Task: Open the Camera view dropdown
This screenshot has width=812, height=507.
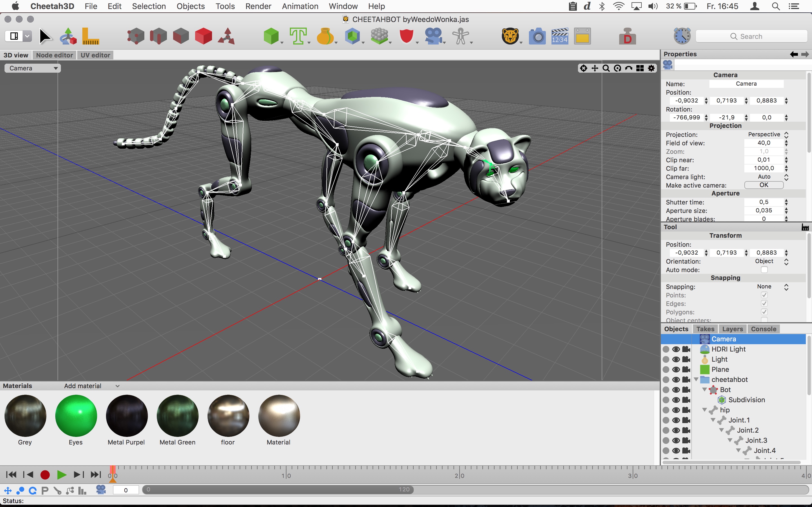Action: (x=32, y=68)
